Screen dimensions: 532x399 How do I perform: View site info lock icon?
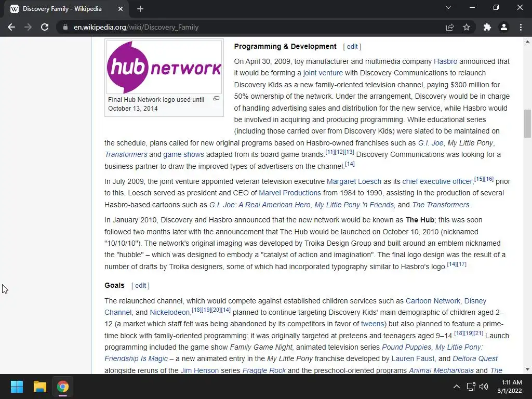coord(65,27)
